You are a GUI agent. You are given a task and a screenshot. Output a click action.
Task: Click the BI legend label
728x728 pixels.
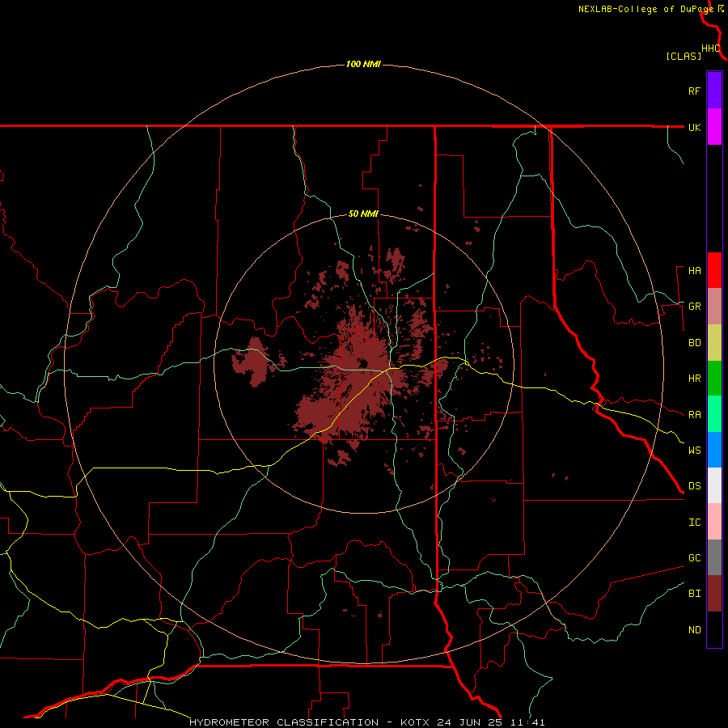coord(694,594)
